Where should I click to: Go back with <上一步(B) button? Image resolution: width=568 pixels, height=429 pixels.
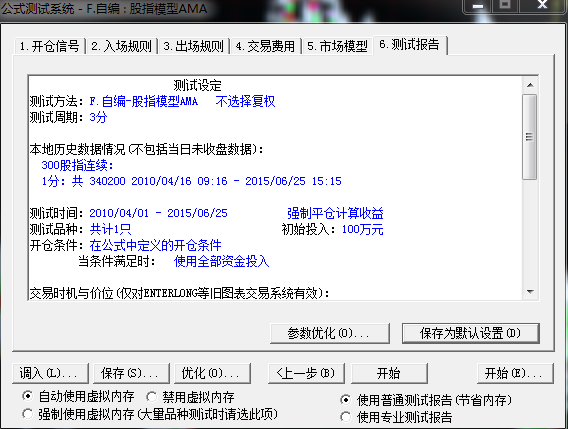pyautogui.click(x=306, y=373)
